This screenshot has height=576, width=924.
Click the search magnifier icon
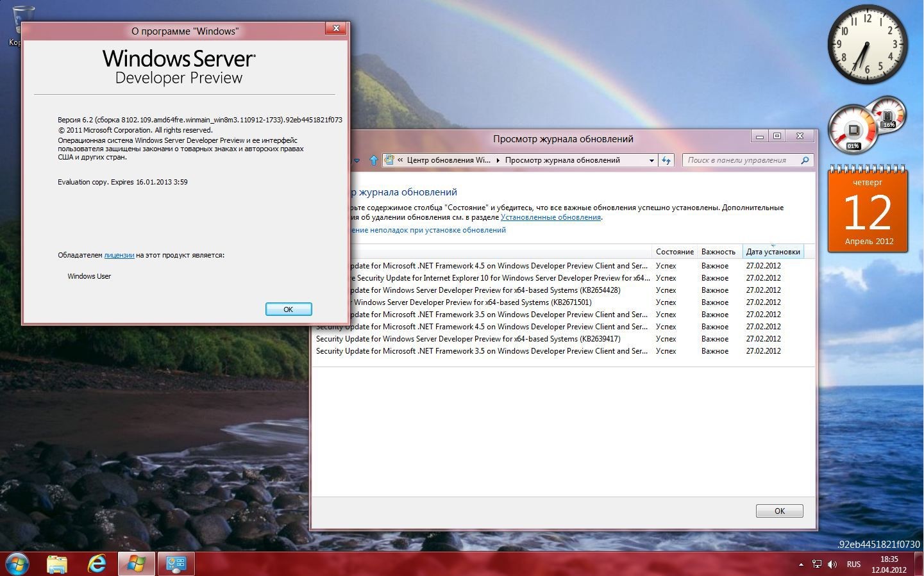point(805,160)
